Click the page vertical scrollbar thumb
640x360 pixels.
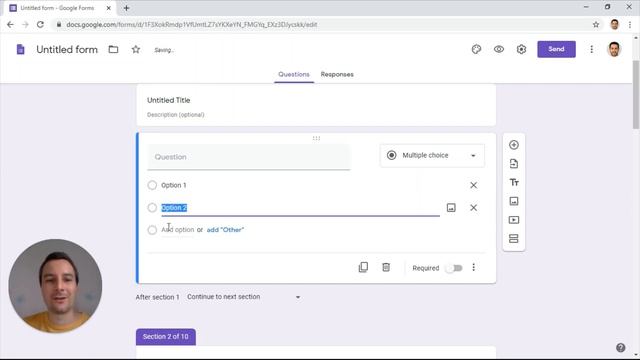click(x=636, y=95)
